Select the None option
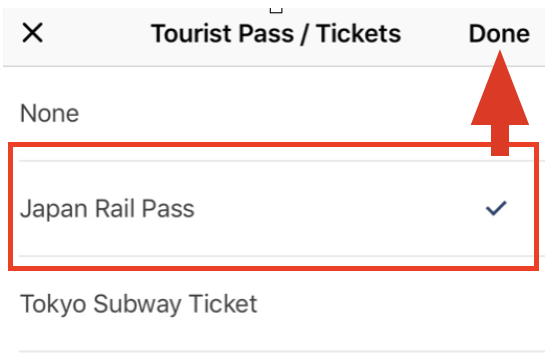Image resolution: width=552 pixels, height=364 pixels. pos(275,113)
